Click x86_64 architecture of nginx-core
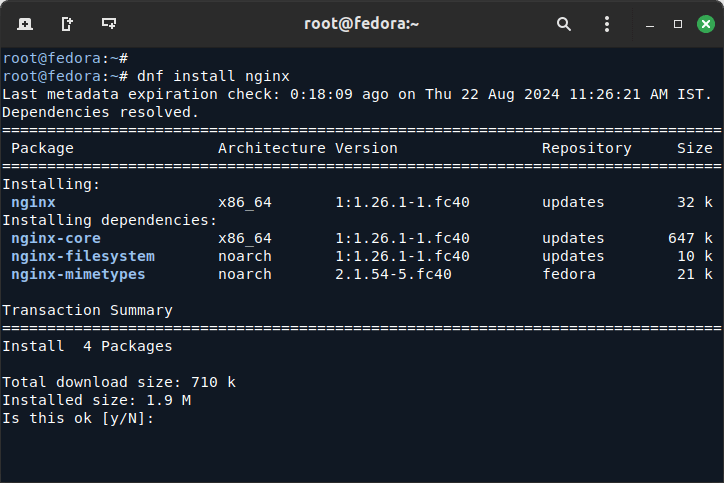This screenshot has width=724, height=483. coord(245,238)
